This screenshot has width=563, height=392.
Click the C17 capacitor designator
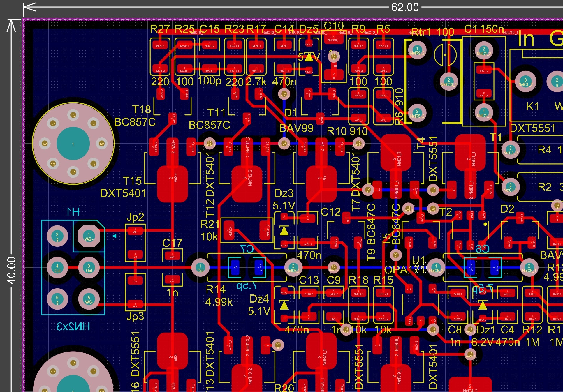point(172,243)
